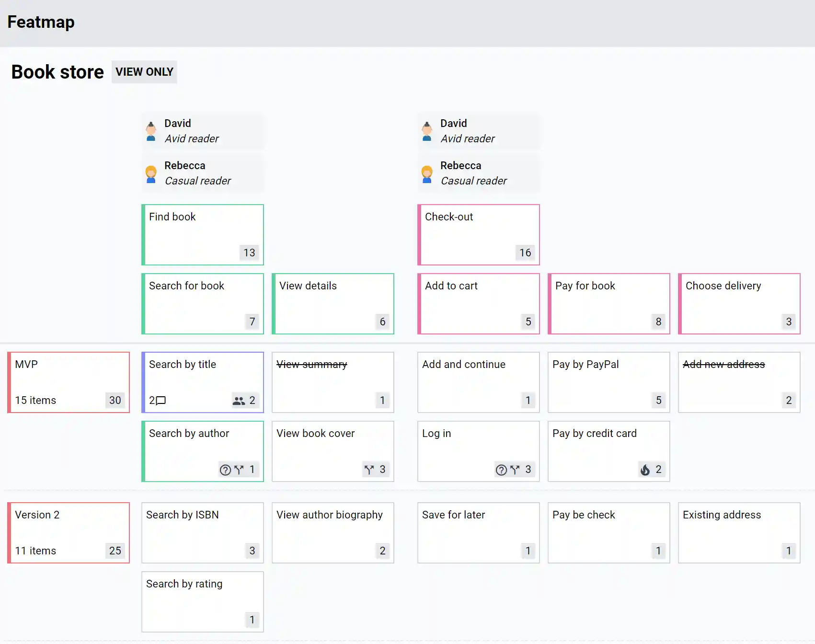Screen dimensions: 815x644
Task: Open the Check-out goal card
Action: coord(478,234)
